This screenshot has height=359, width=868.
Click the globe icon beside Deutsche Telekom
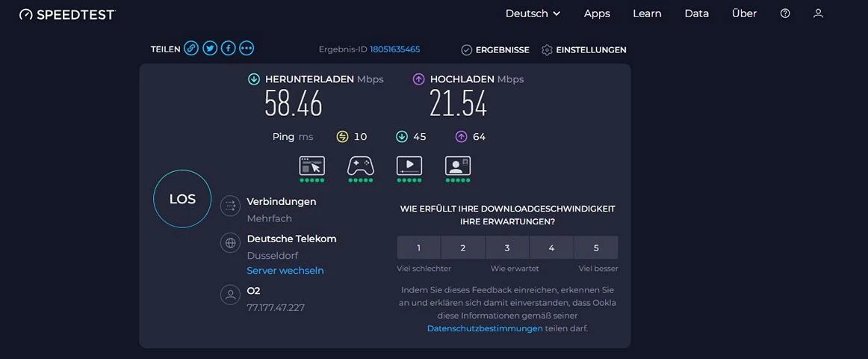(x=230, y=242)
